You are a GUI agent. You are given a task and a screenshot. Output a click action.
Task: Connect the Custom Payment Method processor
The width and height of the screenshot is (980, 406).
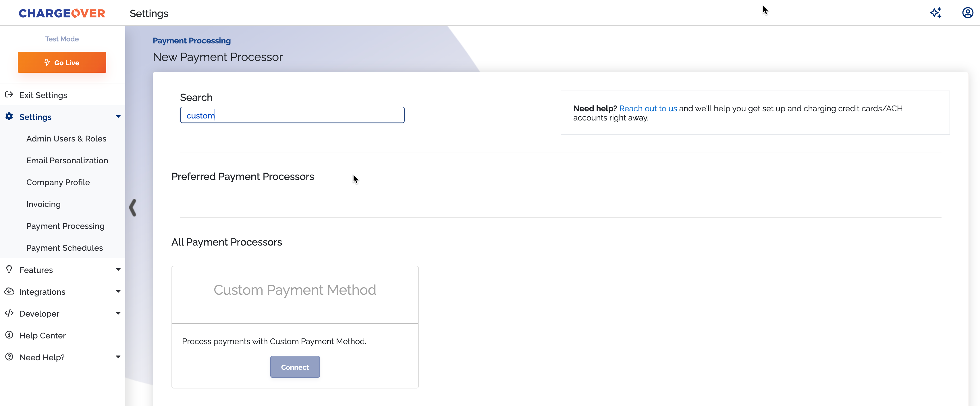click(x=295, y=367)
